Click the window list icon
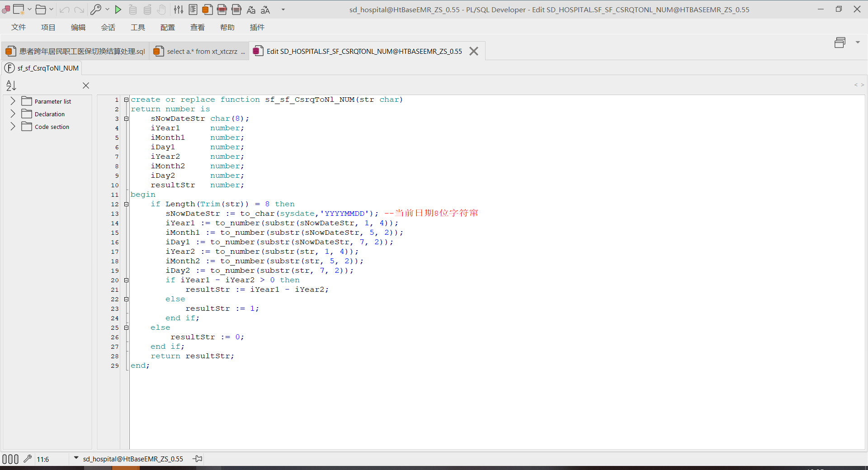 click(840, 43)
